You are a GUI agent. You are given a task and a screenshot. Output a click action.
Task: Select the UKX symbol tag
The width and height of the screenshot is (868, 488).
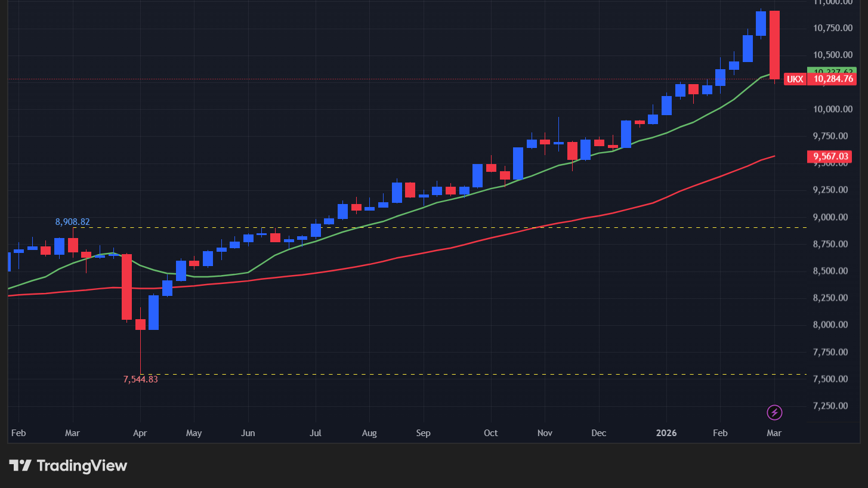click(794, 79)
